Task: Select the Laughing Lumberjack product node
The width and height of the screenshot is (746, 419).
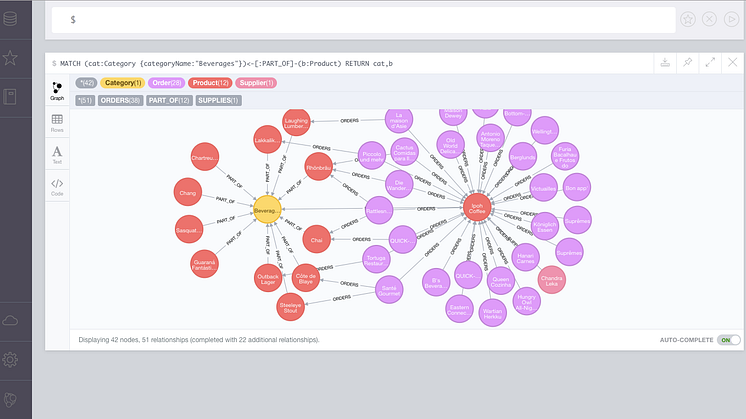Action: click(x=296, y=122)
